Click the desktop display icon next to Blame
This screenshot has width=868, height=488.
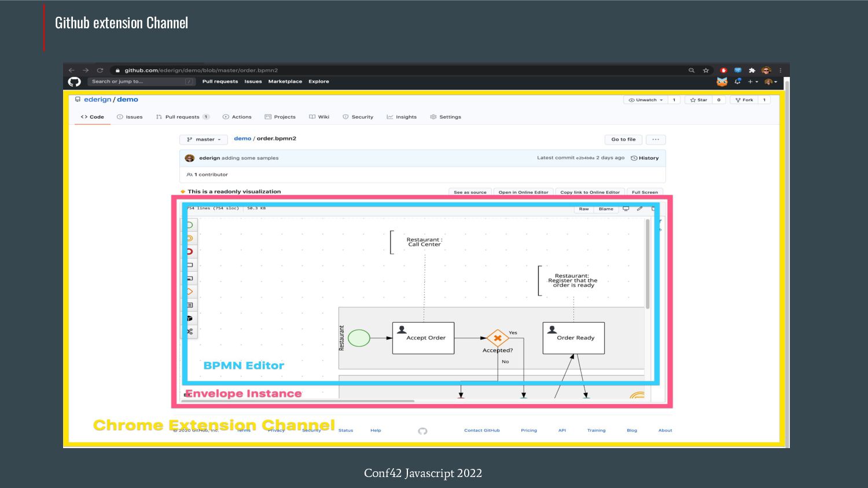tap(626, 209)
